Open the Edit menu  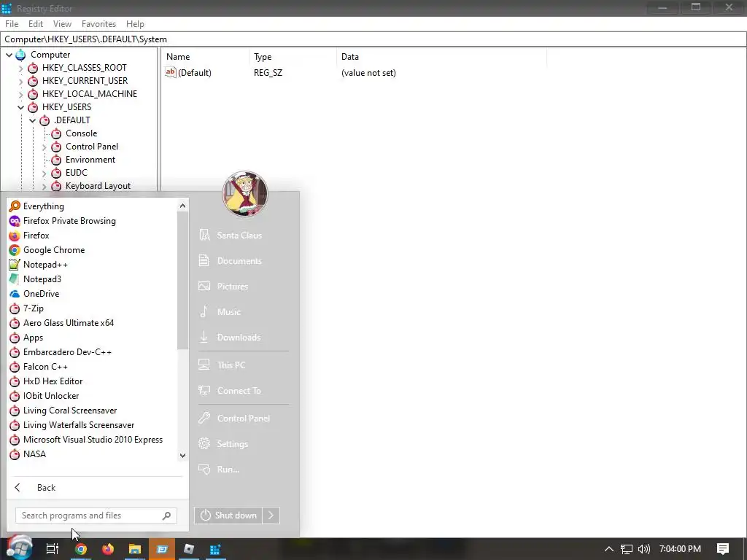click(36, 24)
